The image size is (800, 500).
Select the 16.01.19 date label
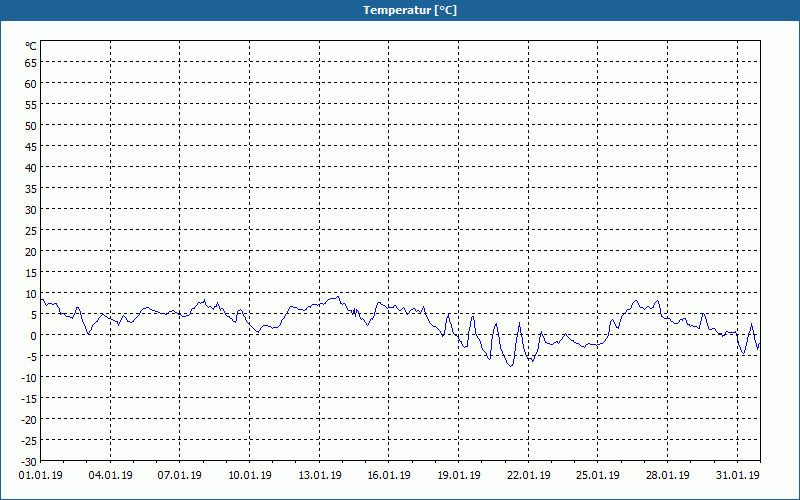389,475
